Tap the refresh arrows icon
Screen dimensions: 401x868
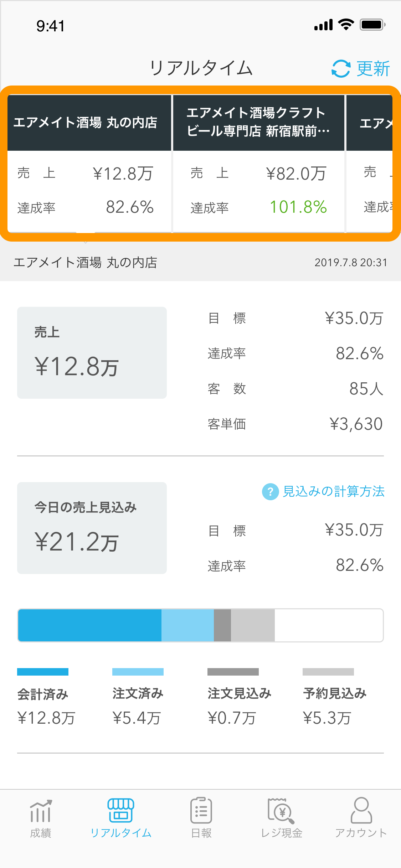pyautogui.click(x=341, y=68)
